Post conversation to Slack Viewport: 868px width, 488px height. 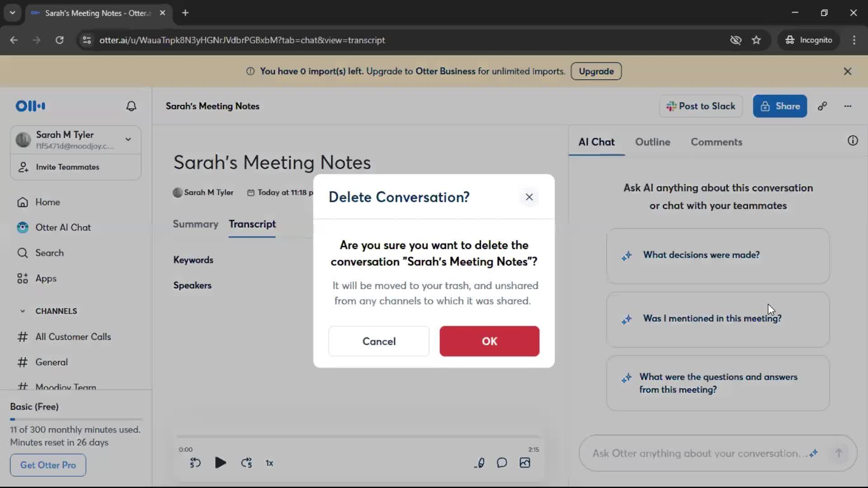coord(701,106)
